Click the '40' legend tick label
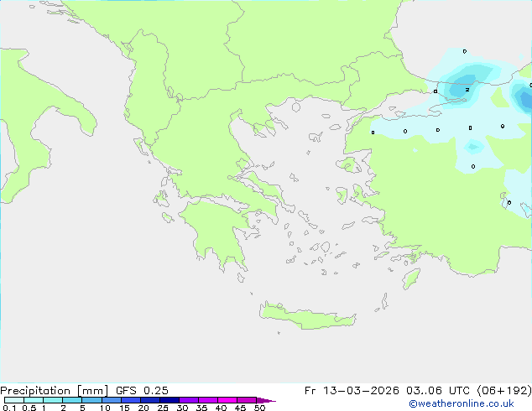Screen dimensions: 532x411 [x=221, y=408]
